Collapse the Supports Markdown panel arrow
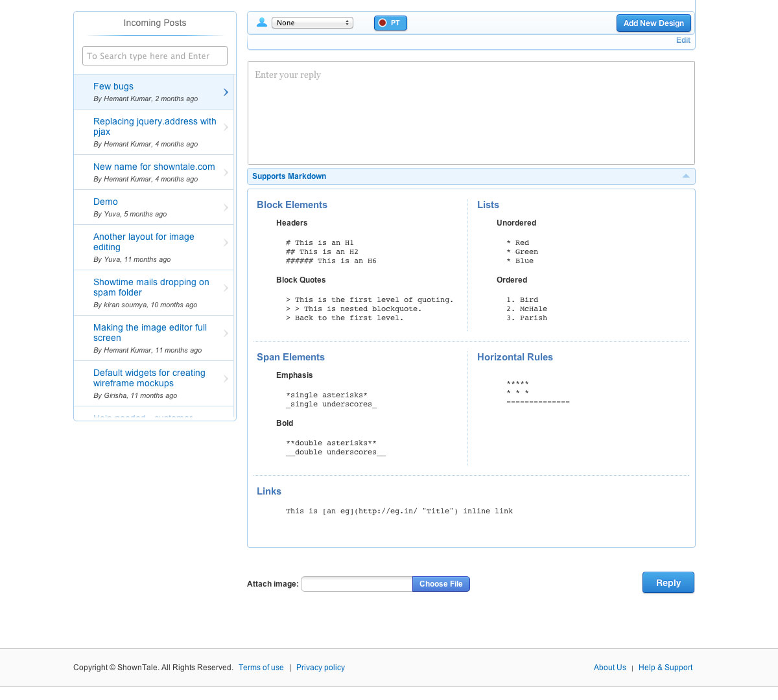 click(685, 176)
